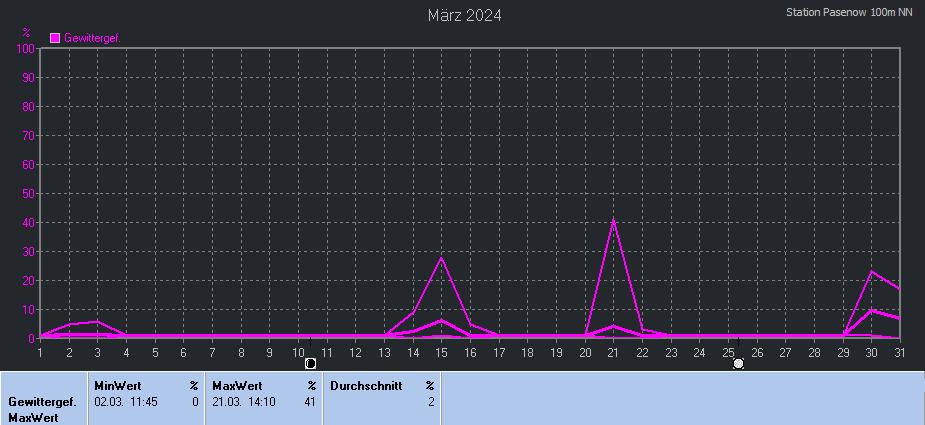
Task: Click the x-axis label for day 18
Action: coord(527,353)
